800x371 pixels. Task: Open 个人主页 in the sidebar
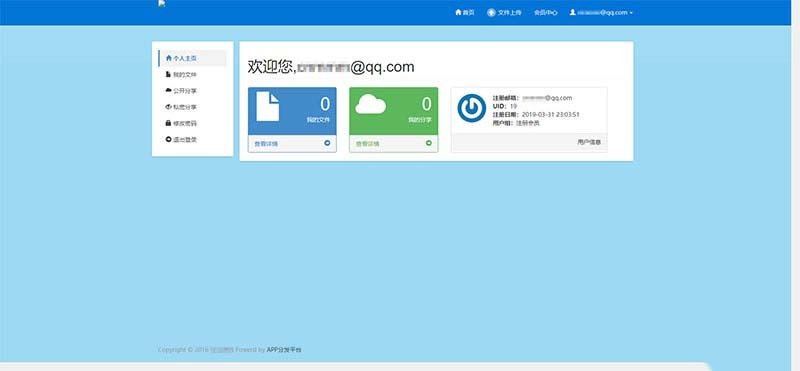click(192, 58)
